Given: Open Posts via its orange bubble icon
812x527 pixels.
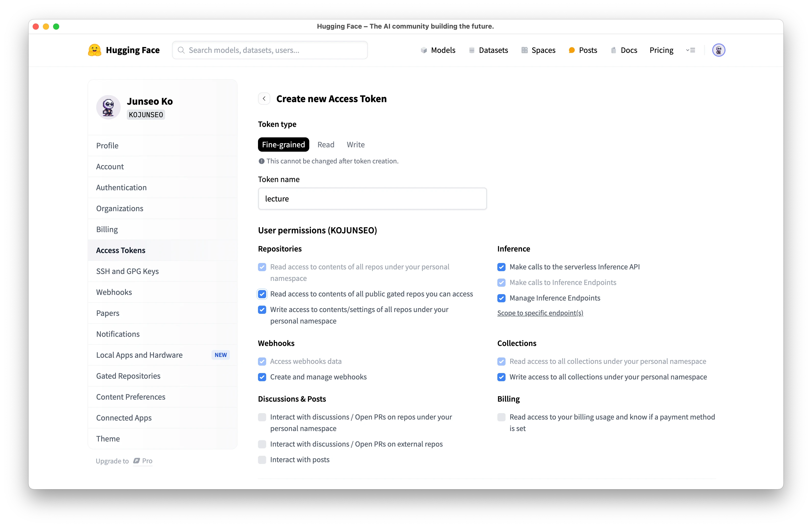Looking at the screenshot, I should click(x=572, y=50).
